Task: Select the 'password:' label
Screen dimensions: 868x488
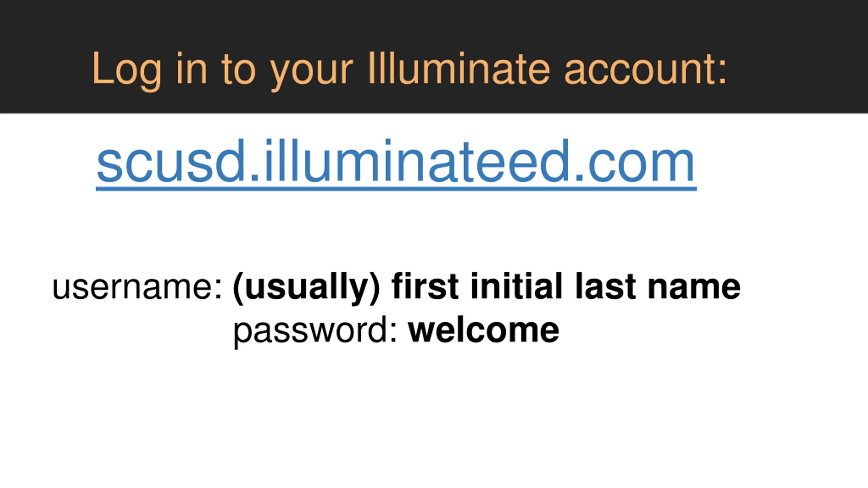Action: click(x=315, y=331)
